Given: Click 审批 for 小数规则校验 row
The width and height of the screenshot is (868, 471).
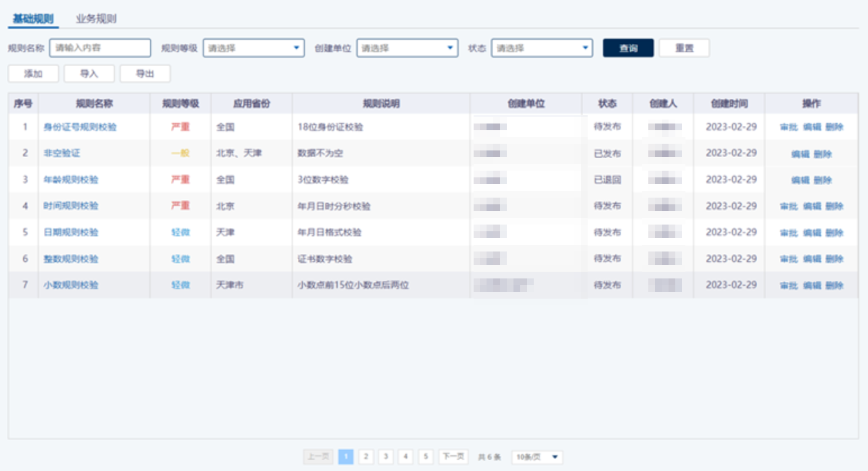Looking at the screenshot, I should [789, 285].
